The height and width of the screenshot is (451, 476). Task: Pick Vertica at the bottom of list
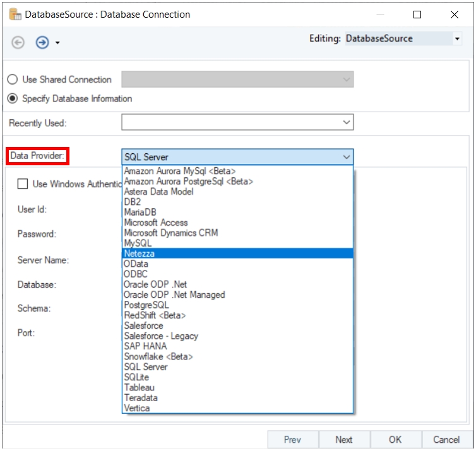pyautogui.click(x=137, y=408)
